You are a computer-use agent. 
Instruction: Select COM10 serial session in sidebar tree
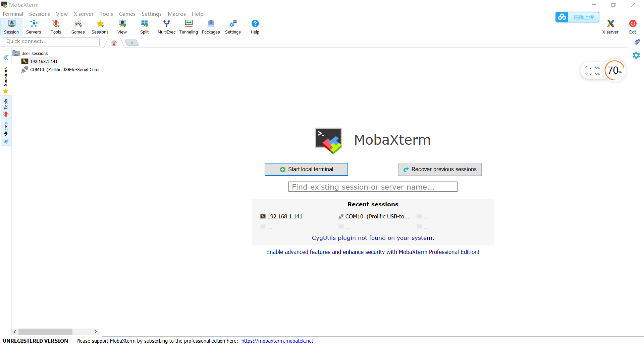click(64, 69)
